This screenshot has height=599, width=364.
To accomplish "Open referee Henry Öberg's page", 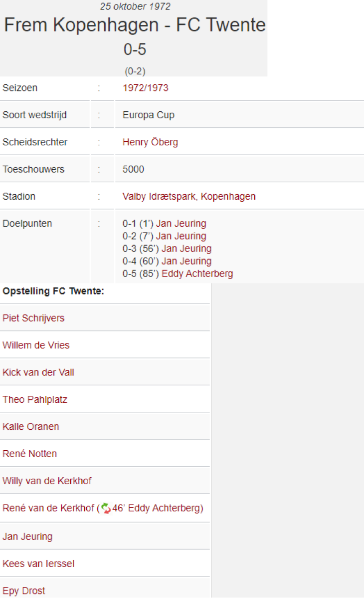I will [x=150, y=142].
